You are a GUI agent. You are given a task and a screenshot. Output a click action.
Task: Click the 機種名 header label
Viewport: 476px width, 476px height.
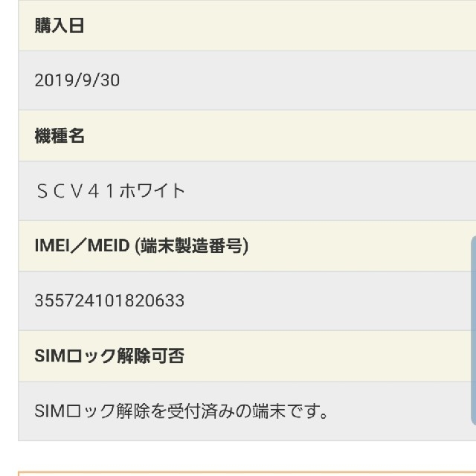(x=59, y=135)
